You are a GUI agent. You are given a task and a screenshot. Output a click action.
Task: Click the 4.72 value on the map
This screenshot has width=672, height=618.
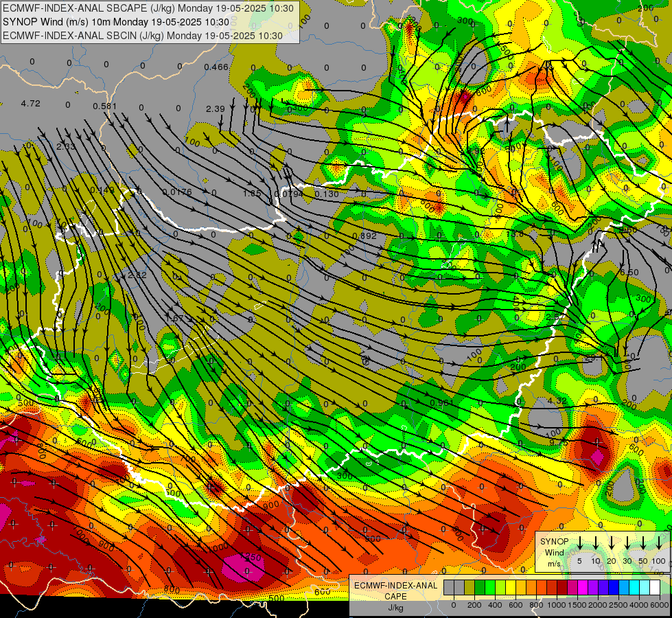coord(30,104)
